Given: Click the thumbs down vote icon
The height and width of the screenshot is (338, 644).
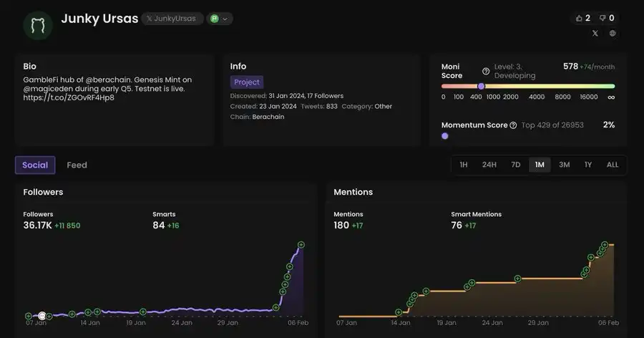Looking at the screenshot, I should tap(602, 18).
